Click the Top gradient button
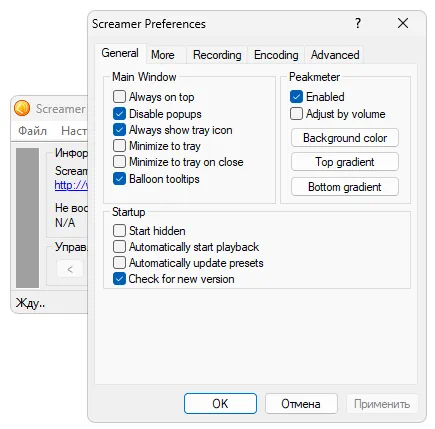This screenshot has height=429, width=435. 345,162
